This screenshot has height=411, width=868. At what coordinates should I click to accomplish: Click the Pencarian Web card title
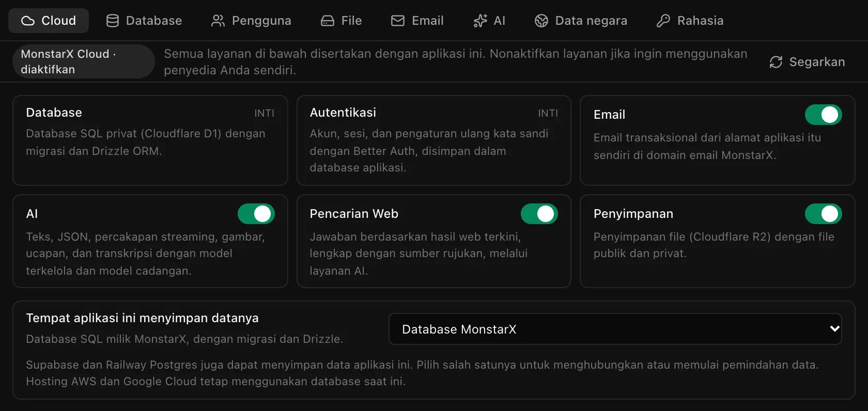tap(354, 214)
